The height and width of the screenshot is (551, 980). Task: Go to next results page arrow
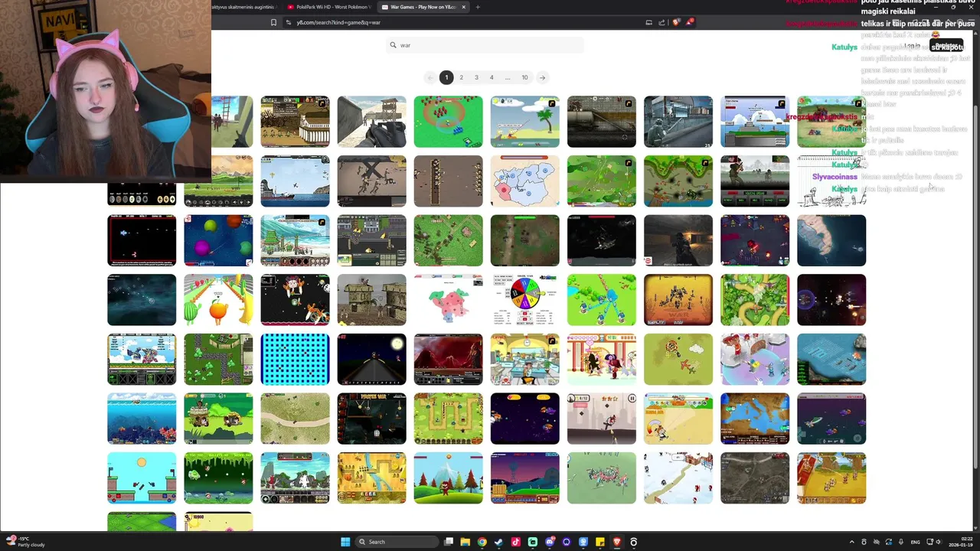(x=542, y=77)
